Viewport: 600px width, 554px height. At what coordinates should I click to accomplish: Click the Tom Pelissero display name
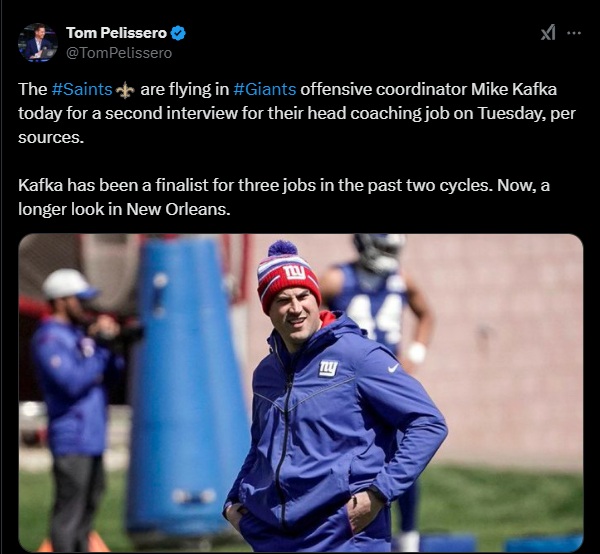tap(116, 33)
